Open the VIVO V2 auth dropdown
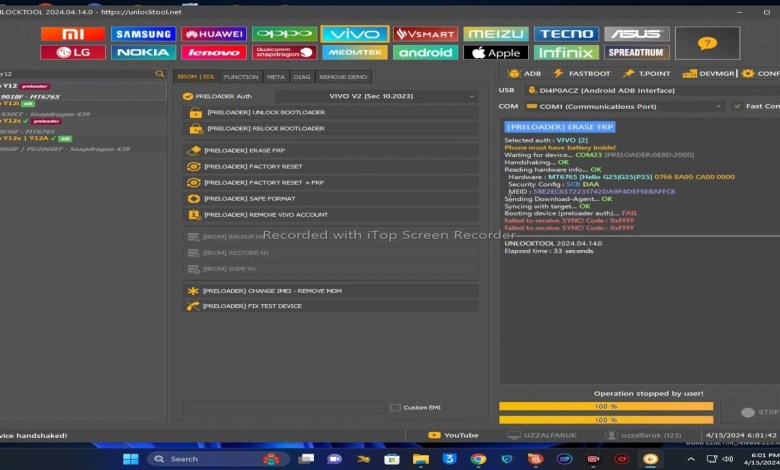Image resolution: width=780 pixels, height=470 pixels. click(377, 96)
